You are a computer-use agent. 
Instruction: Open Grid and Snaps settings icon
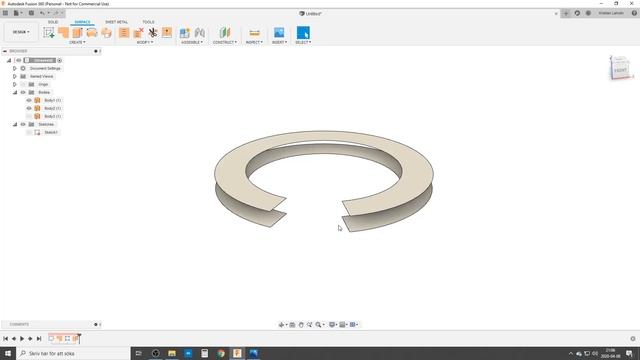[x=342, y=324]
